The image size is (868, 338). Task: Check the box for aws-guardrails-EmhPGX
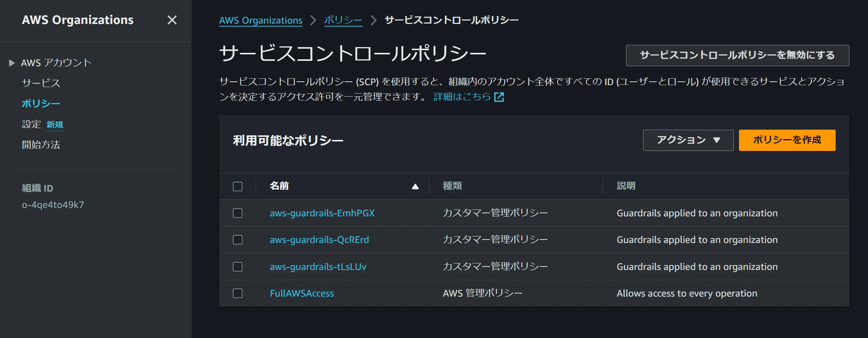[x=237, y=213]
